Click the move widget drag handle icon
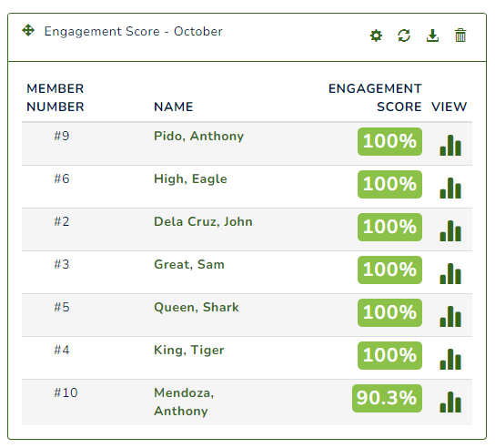 pyautogui.click(x=28, y=30)
